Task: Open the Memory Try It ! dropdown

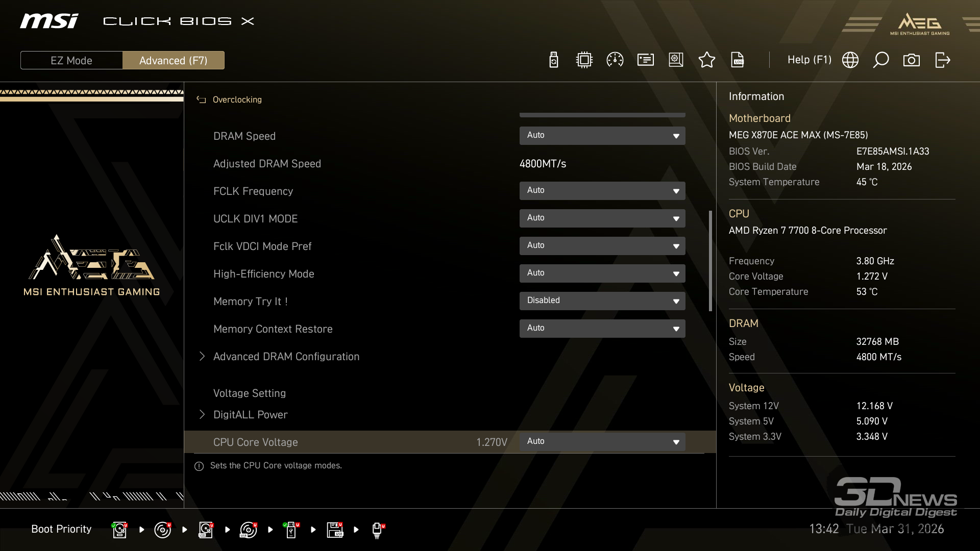Action: pos(602,301)
